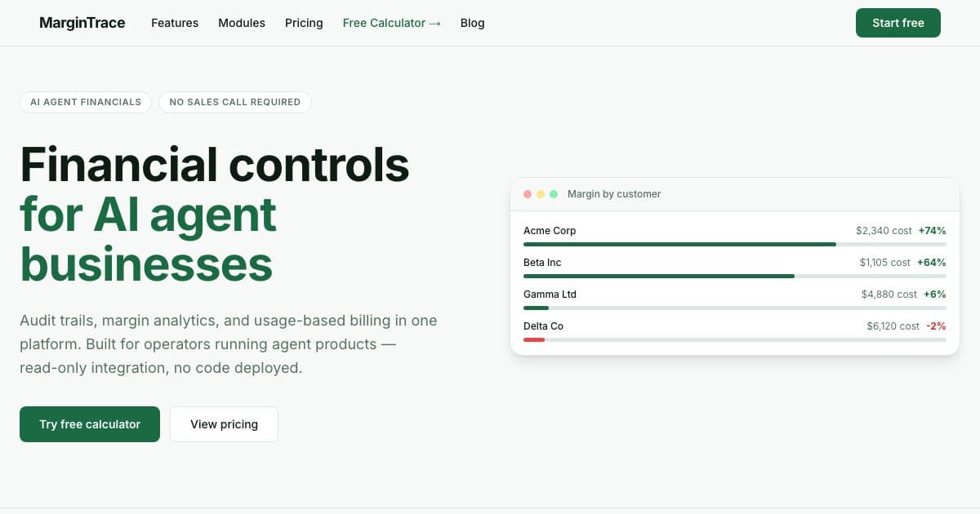
Task: Click the Audit trails description paragraph
Action: [229, 344]
